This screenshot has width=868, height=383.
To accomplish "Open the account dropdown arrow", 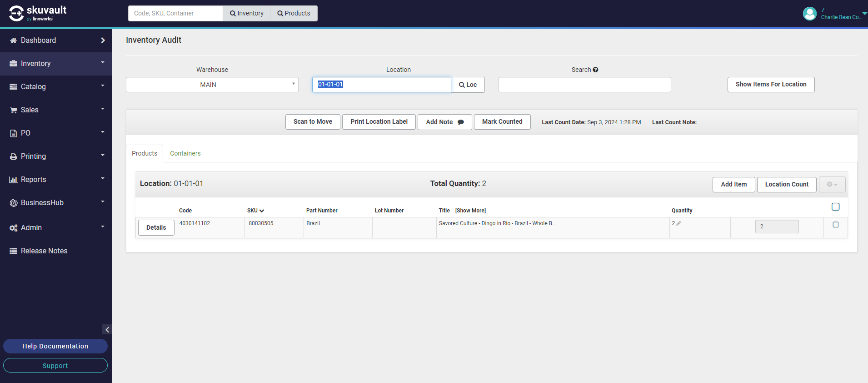I will 864,13.
